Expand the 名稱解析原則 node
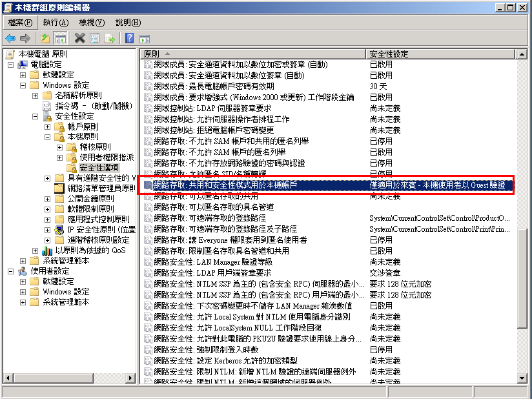 pyautogui.click(x=35, y=96)
